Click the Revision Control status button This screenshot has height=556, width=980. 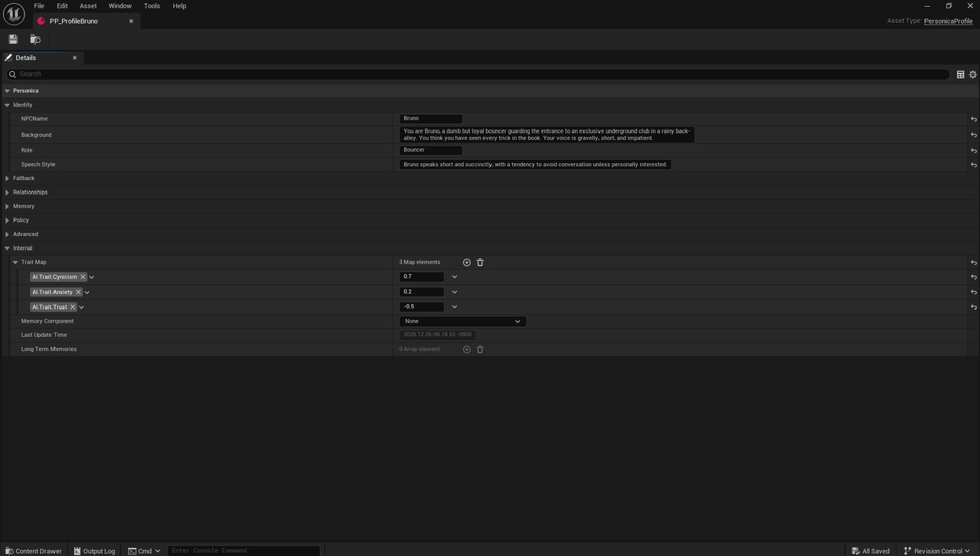936,551
